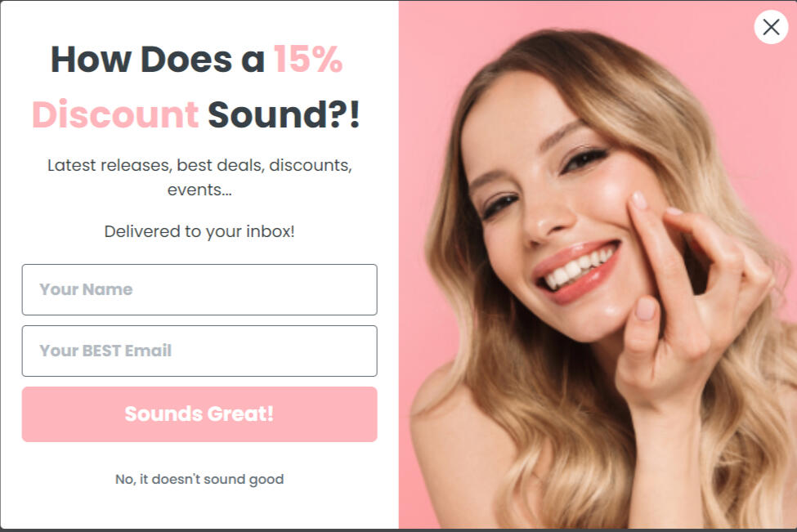797x532 pixels.
Task: Click the woman's left eye
Action: click(585, 158)
